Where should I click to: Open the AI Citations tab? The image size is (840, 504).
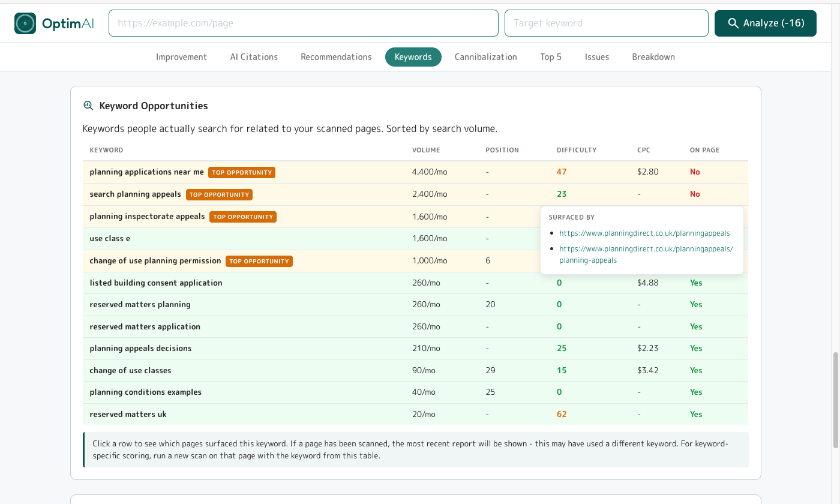[254, 57]
